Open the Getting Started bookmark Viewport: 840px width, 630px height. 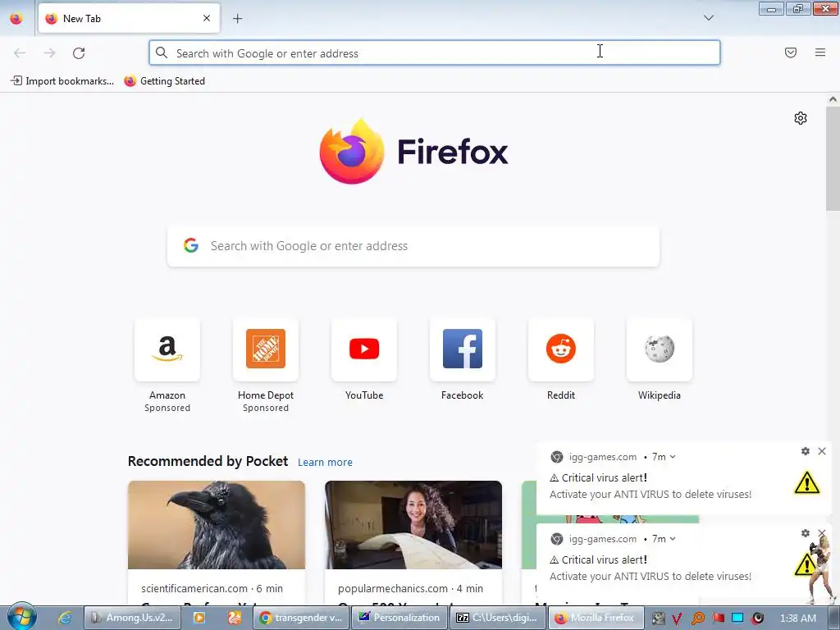tap(164, 81)
